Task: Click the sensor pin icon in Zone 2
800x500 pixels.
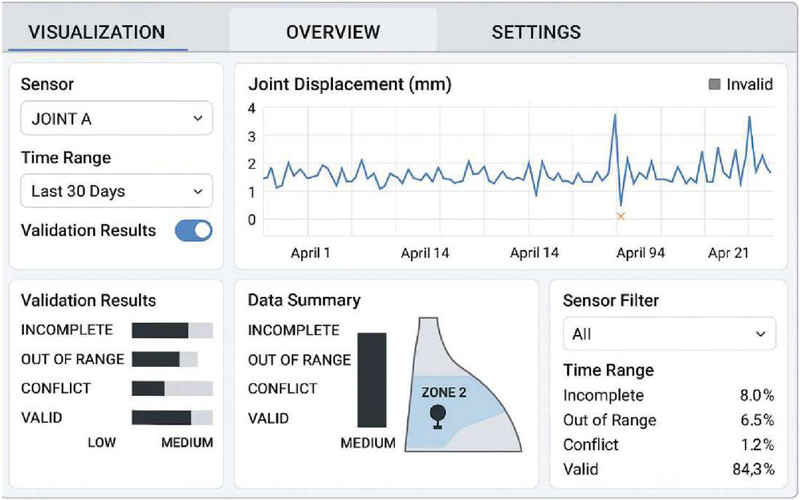Action: [x=437, y=415]
